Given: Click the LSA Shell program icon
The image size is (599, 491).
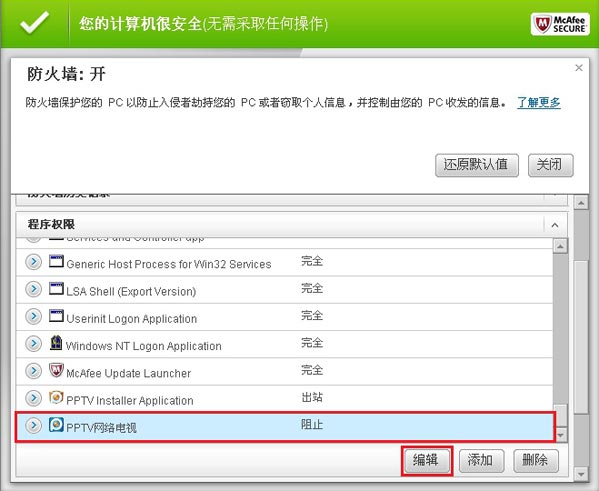Looking at the screenshot, I should [56, 288].
